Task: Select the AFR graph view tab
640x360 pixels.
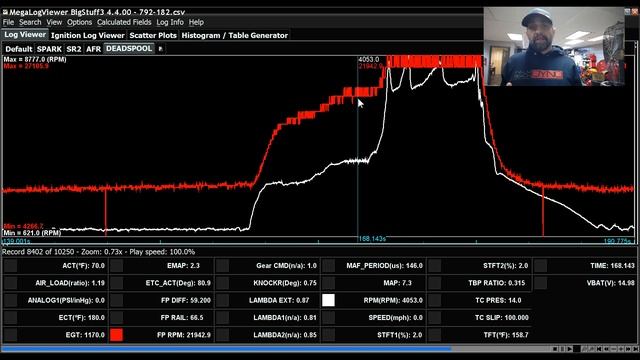Action: 93,49
